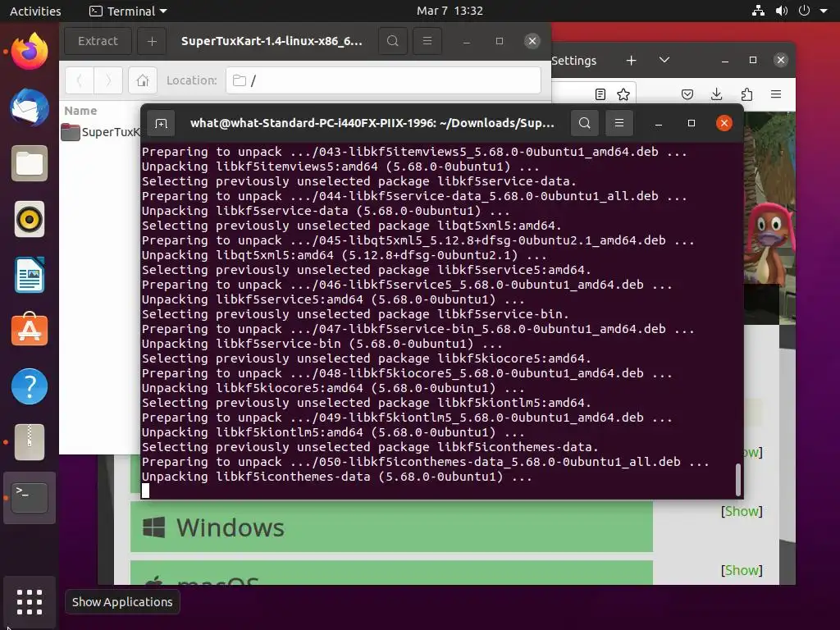Save page to Pocket in Firefox

point(687,95)
